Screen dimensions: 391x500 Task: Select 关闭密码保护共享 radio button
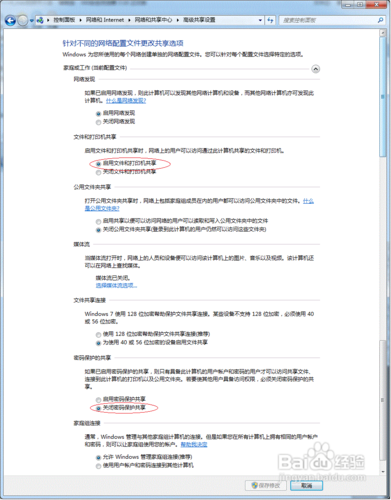(x=98, y=408)
